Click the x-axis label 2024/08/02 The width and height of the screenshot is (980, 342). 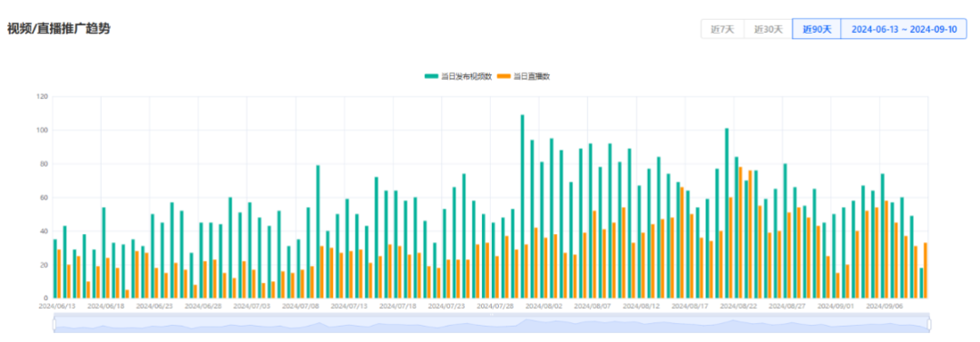(544, 307)
